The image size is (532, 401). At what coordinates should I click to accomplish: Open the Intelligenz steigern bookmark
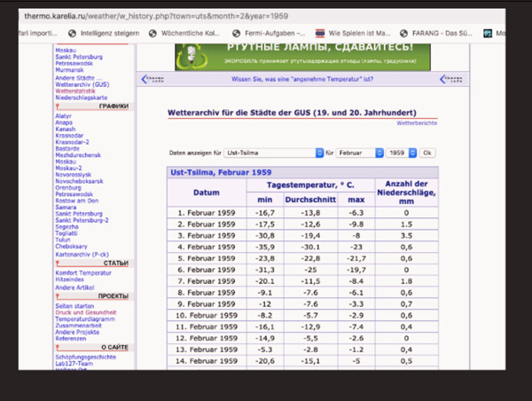coord(110,34)
